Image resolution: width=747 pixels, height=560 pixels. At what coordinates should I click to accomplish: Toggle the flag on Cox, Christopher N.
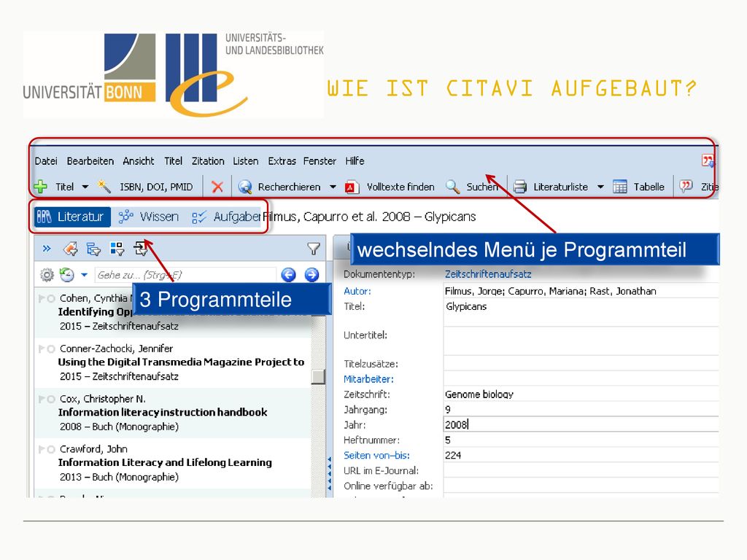(42, 399)
